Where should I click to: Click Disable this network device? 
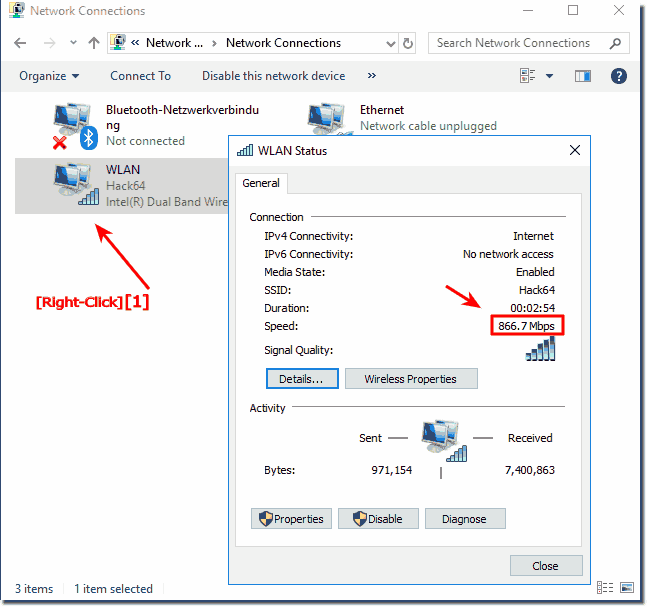tap(273, 76)
